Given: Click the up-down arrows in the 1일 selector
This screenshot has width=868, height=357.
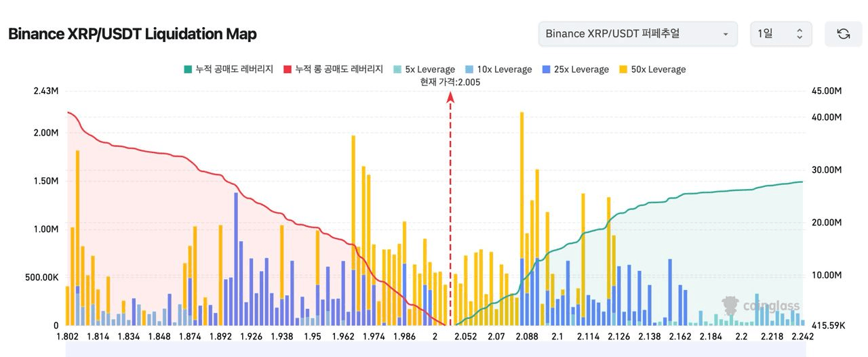Looking at the screenshot, I should point(799,34).
